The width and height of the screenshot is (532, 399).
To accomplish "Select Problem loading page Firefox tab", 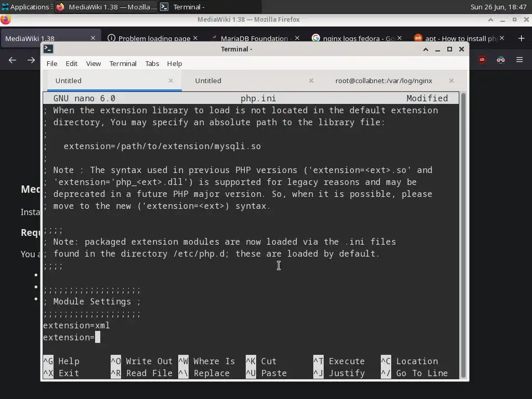I will [x=154, y=38].
